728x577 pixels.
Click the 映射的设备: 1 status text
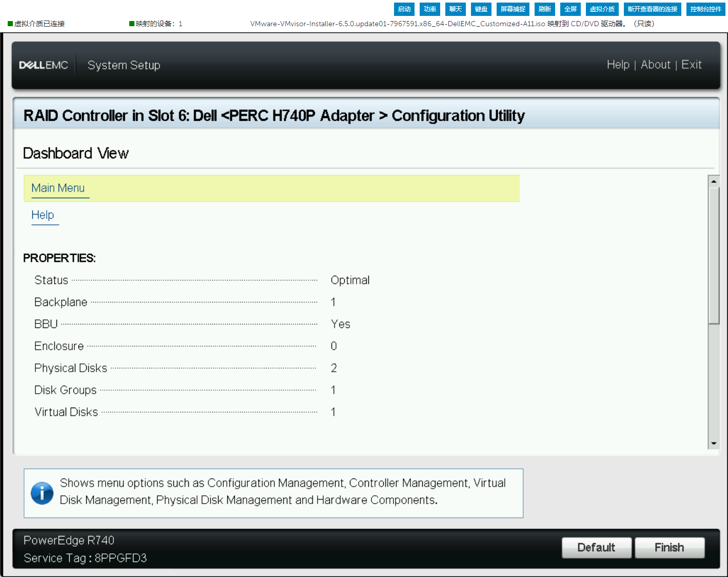pos(156,24)
